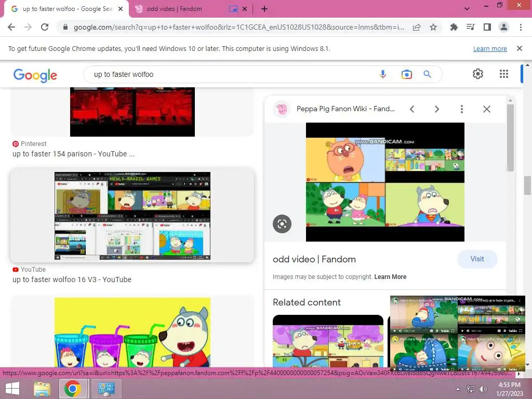The width and height of the screenshot is (532, 399).
Task: Click the yellow Wolfoo cups thumbnail
Action: coord(132,332)
